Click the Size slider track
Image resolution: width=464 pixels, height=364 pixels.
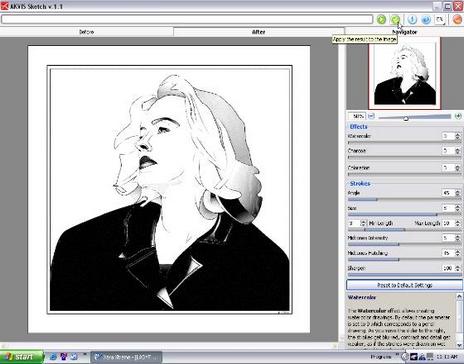pyautogui.click(x=404, y=215)
